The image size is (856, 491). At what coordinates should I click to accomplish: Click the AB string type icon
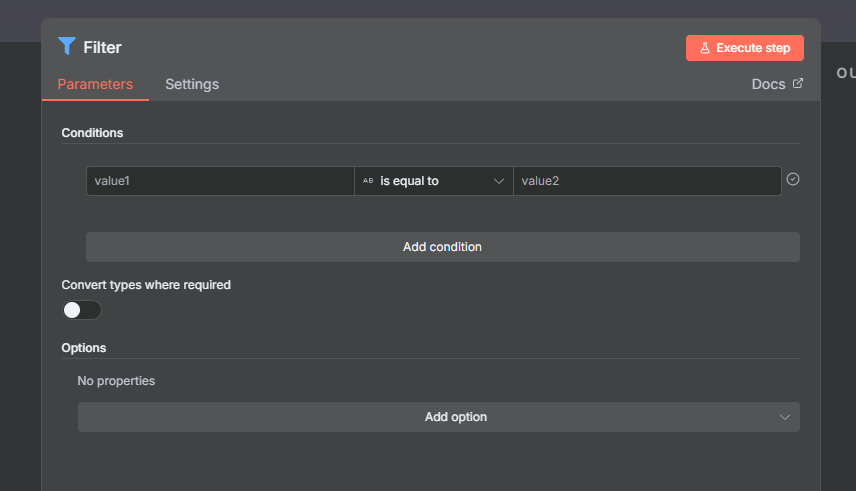368,181
